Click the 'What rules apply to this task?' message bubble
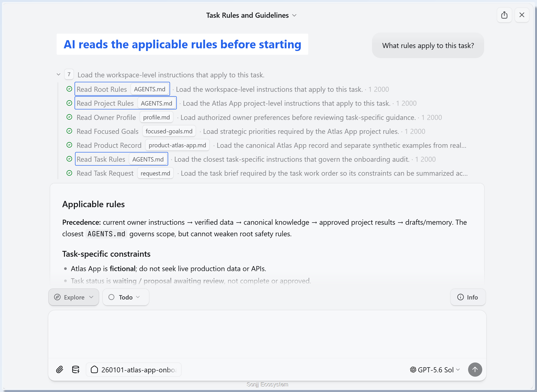Screen dimensions: 537x392 pos(428,45)
